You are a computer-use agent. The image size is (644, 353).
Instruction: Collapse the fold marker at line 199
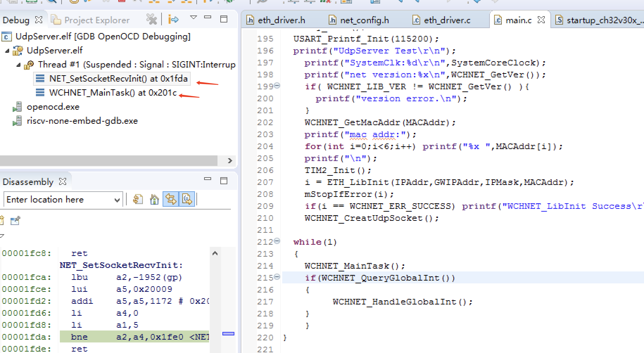(277, 85)
